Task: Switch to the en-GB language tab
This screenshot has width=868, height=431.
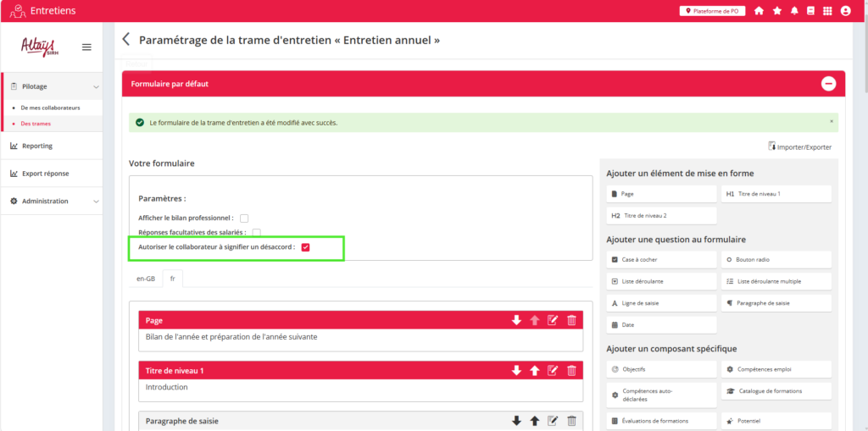Action: (x=145, y=278)
